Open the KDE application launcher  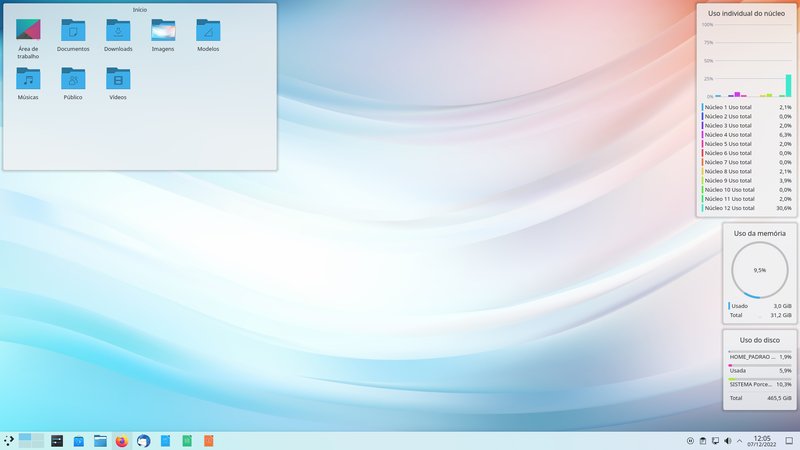click(9, 441)
